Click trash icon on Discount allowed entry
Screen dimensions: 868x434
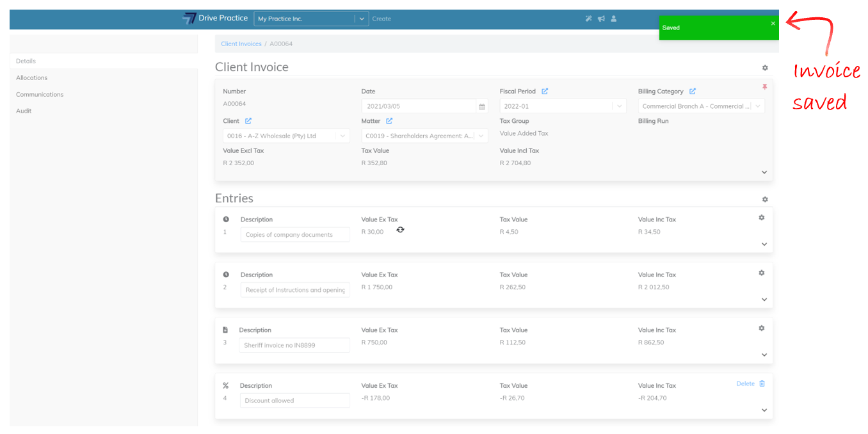[x=762, y=383]
